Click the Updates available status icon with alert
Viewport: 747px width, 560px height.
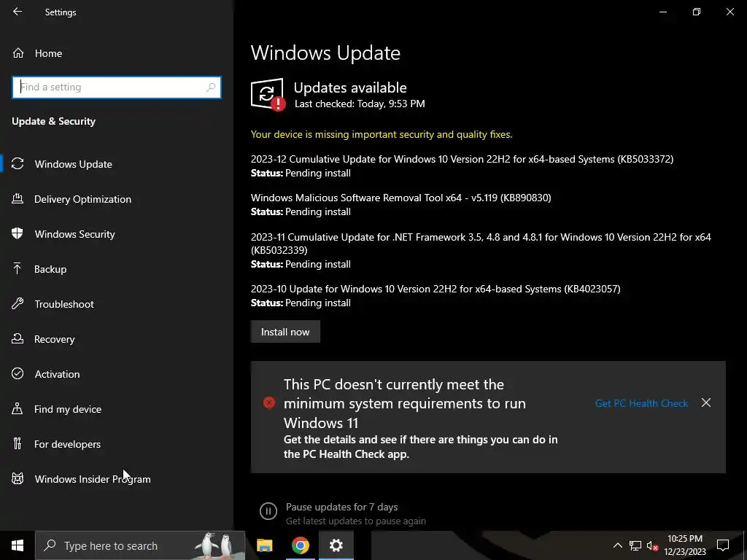click(268, 95)
